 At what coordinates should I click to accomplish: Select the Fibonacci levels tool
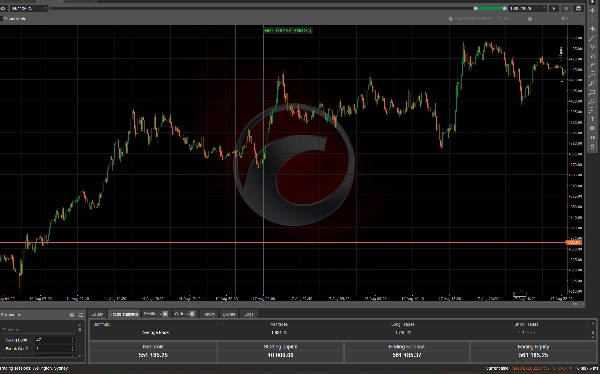coord(592,74)
